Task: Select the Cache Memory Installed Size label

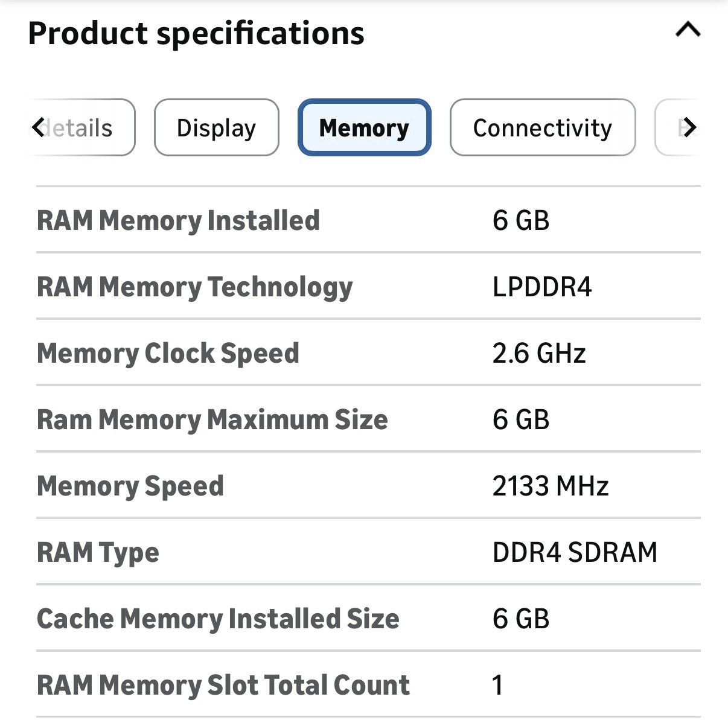Action: pyautogui.click(x=218, y=619)
